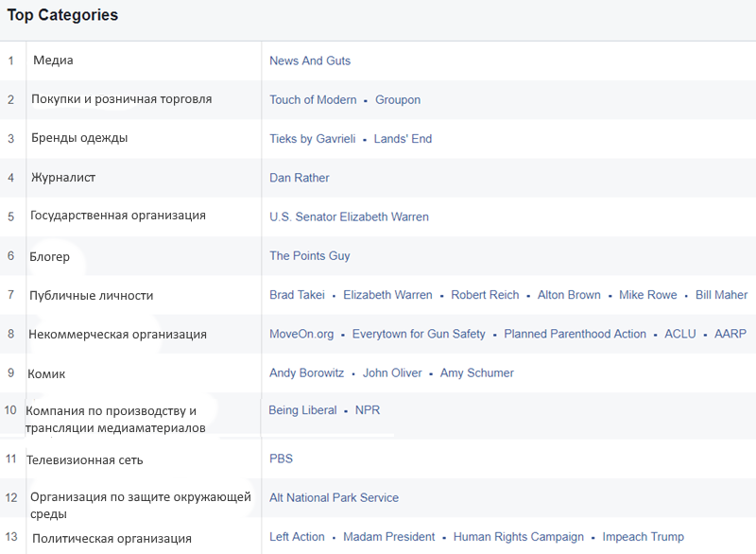Select Компания по производству и трансляции медиаматериалов
The width and height of the screenshot is (756, 554).
115,420
